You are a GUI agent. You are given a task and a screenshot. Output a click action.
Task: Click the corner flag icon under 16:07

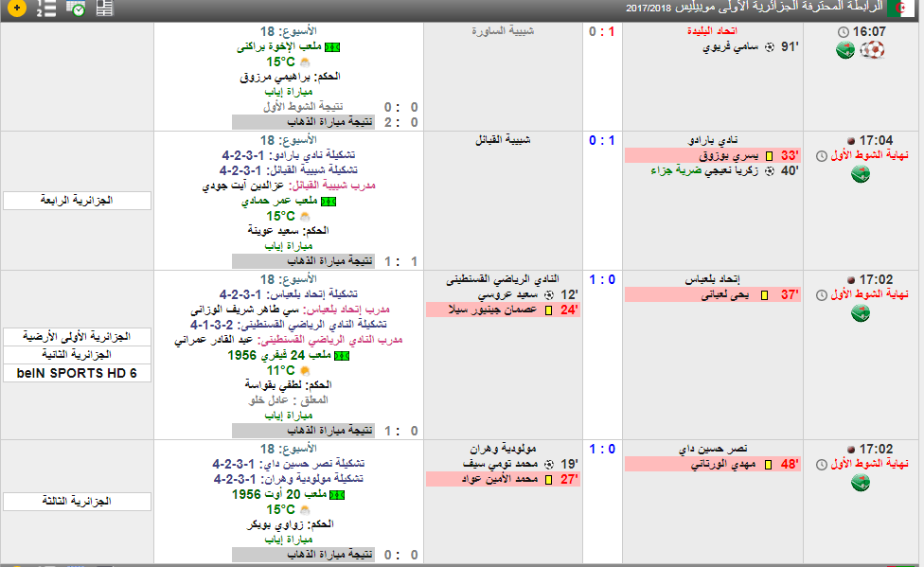pos(845,50)
